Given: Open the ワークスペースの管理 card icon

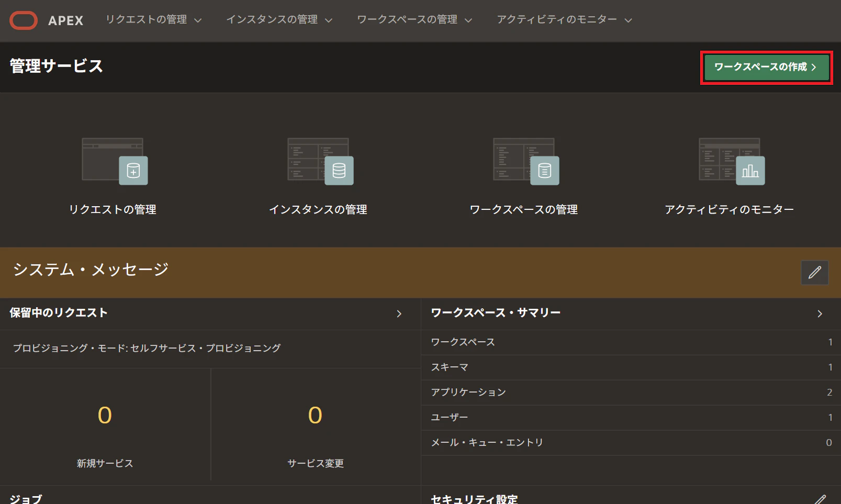Looking at the screenshot, I should 526,161.
